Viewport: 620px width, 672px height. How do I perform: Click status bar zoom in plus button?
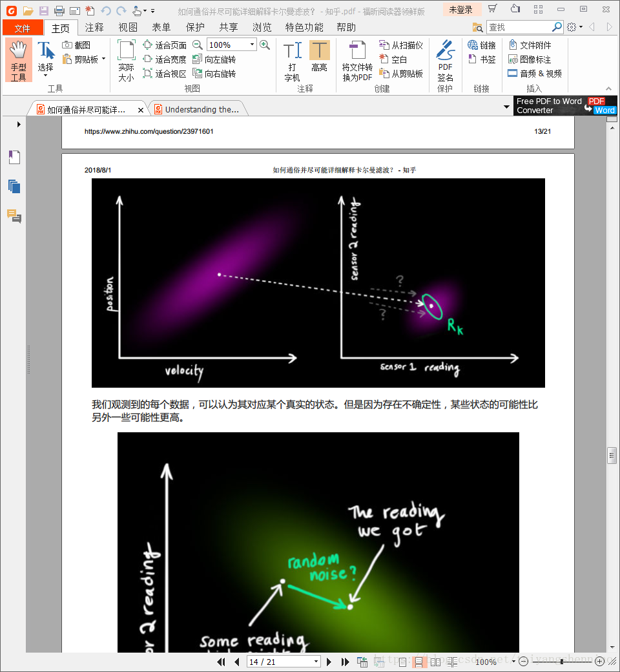click(x=600, y=662)
